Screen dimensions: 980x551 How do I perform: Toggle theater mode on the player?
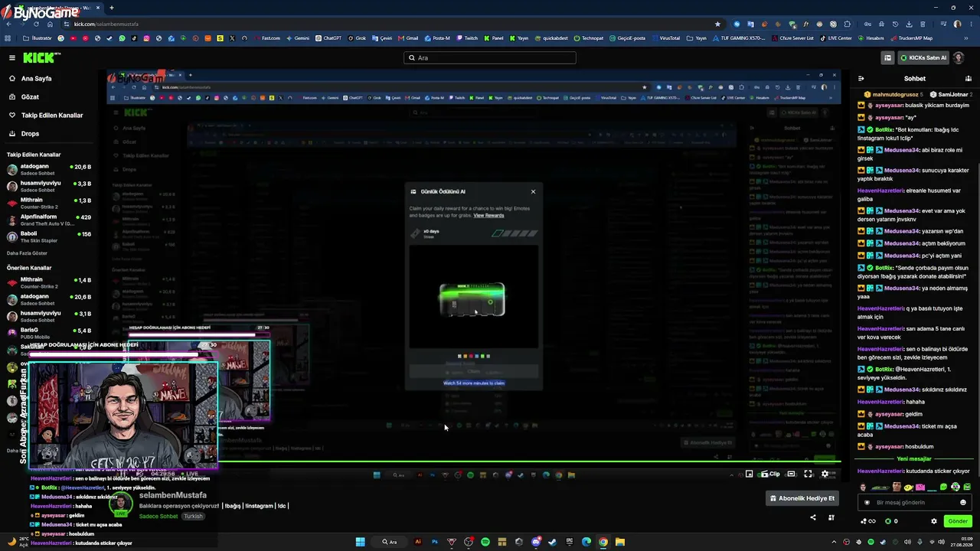pos(791,474)
